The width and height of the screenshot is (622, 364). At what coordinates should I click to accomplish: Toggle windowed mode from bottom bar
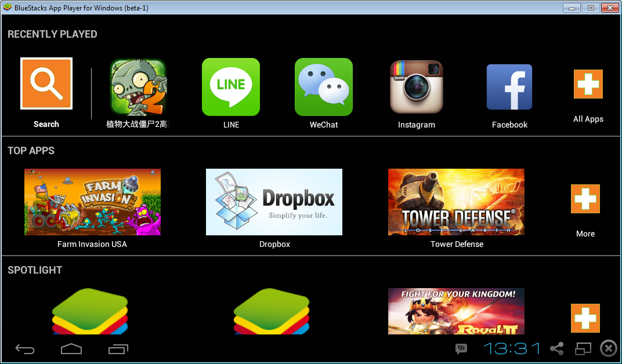pos(582,348)
